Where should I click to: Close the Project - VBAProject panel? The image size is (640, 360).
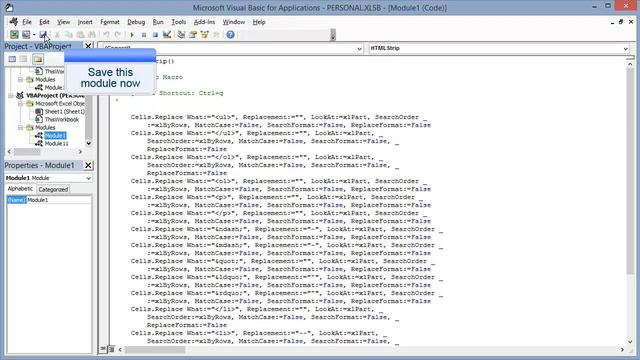click(88, 46)
